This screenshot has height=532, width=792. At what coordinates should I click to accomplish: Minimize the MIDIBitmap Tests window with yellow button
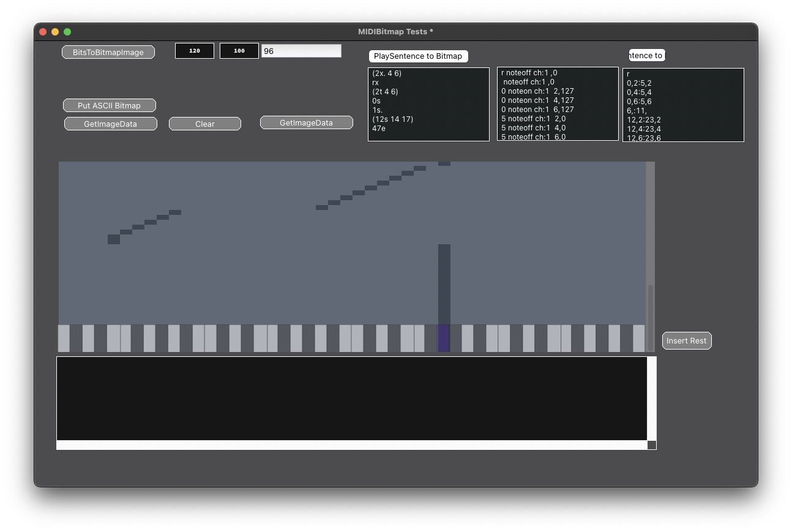(55, 32)
